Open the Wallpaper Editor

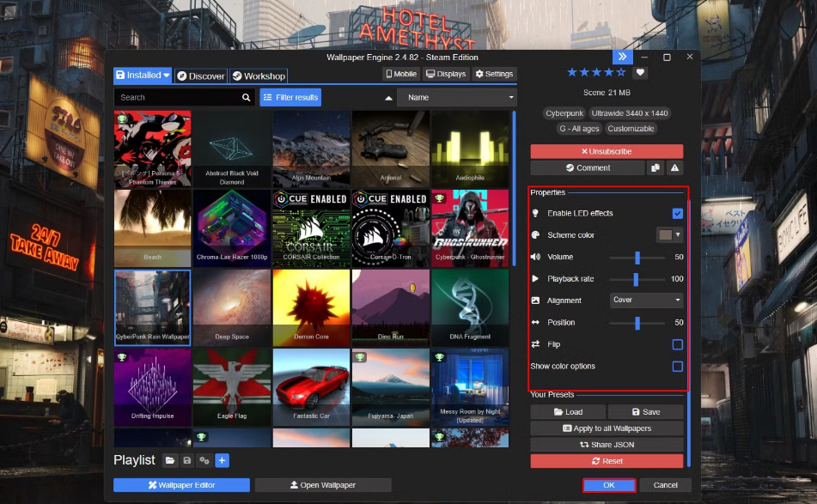point(181,485)
